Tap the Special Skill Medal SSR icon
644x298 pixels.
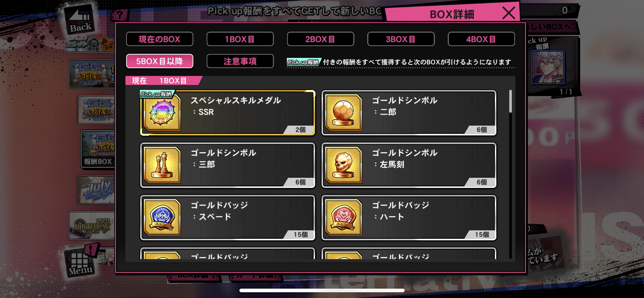click(x=162, y=113)
